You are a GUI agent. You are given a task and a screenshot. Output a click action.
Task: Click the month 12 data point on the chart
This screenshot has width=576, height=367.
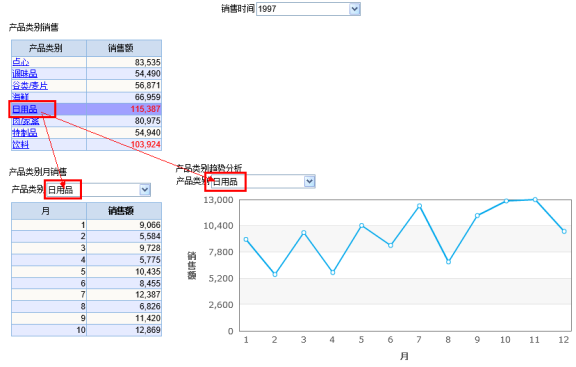click(x=564, y=231)
